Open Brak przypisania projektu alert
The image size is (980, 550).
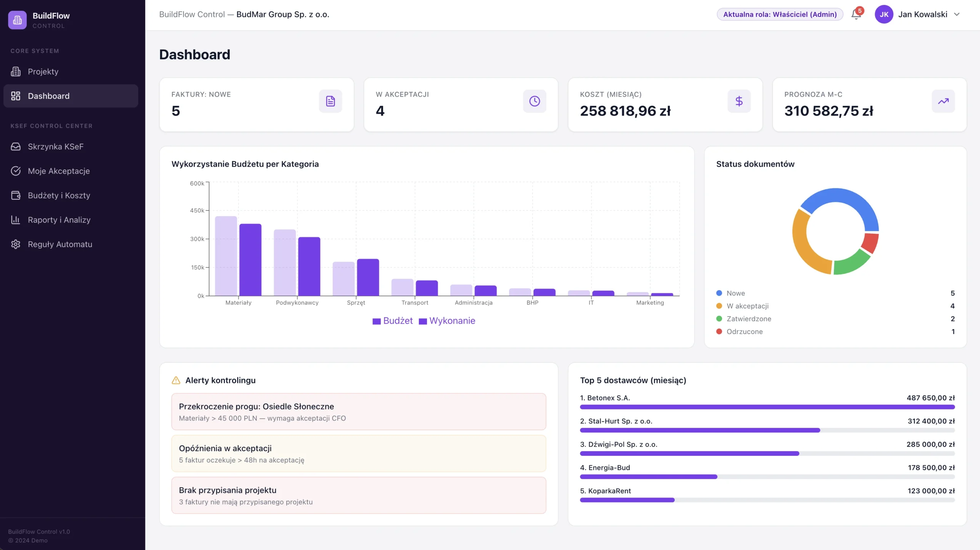click(x=359, y=495)
